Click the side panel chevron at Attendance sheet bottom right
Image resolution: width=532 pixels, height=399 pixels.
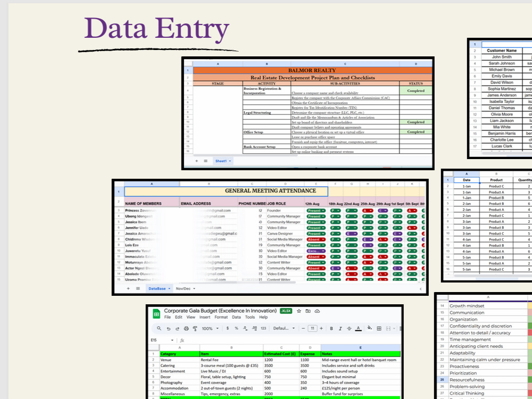(421, 289)
